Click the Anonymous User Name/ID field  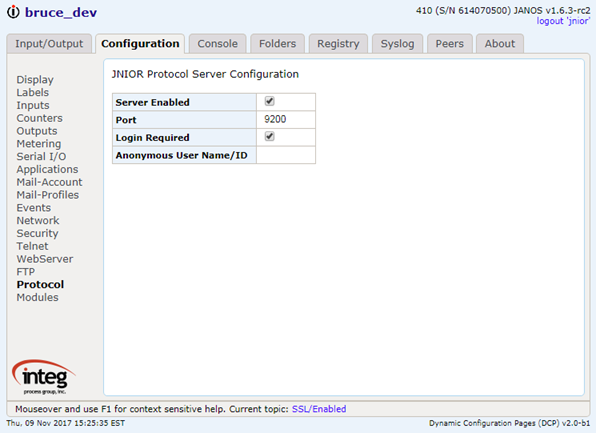[x=286, y=155]
